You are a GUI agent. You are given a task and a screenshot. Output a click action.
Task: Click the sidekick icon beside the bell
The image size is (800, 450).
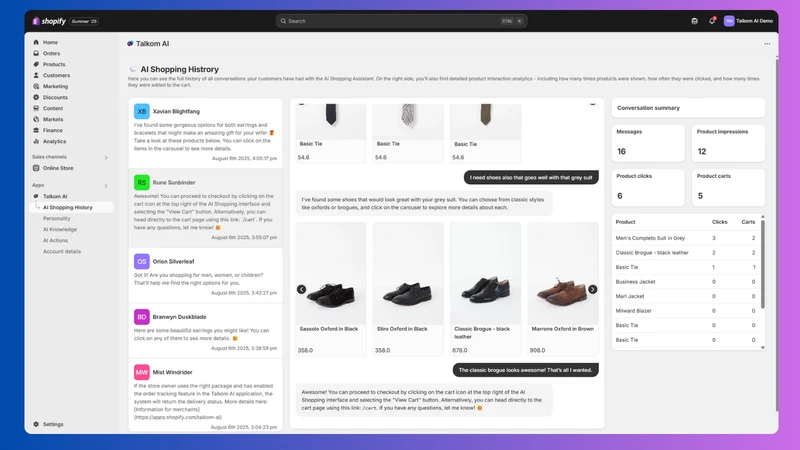[694, 21]
